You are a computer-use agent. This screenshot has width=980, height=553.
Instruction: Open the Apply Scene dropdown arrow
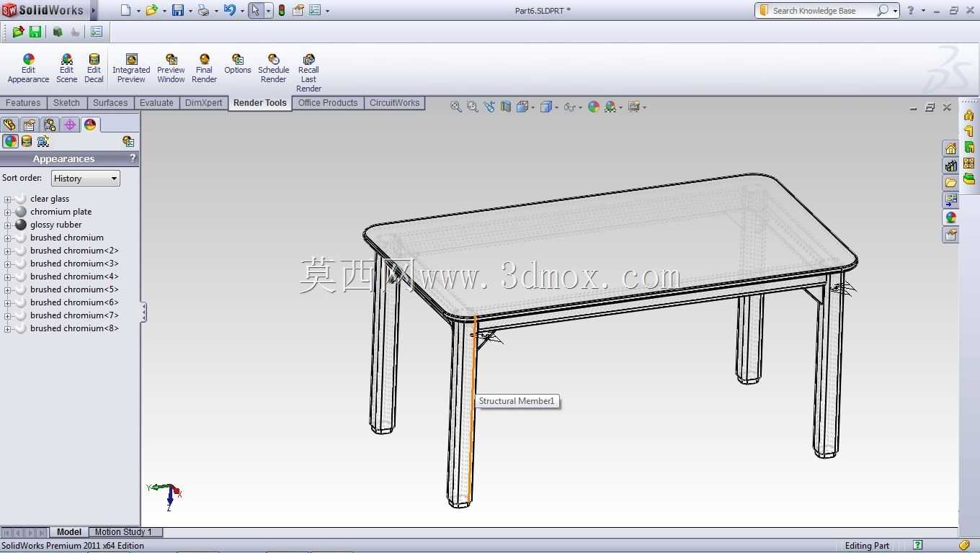620,107
